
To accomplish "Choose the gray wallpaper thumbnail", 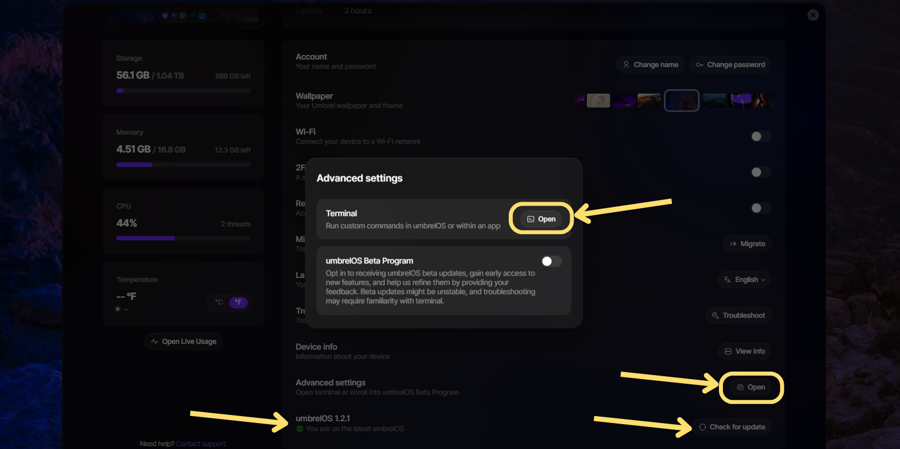I will [598, 100].
